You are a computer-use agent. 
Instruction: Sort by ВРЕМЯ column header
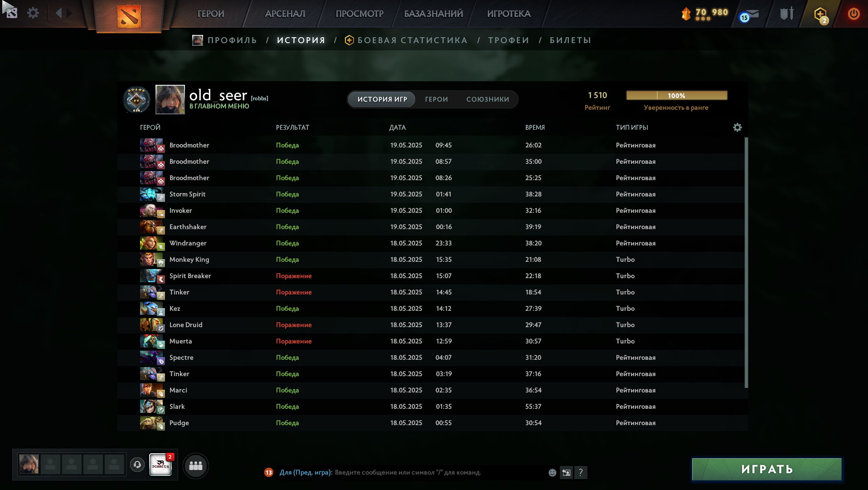point(535,127)
